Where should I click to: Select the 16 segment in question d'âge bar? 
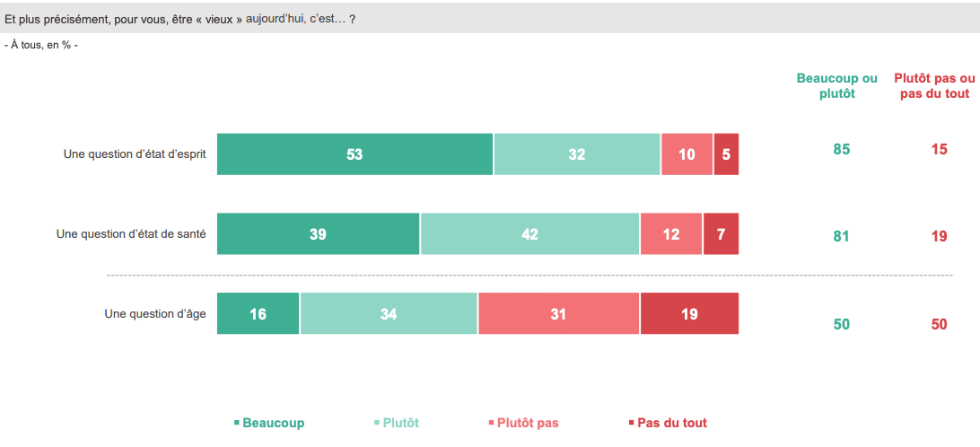pos(258,313)
